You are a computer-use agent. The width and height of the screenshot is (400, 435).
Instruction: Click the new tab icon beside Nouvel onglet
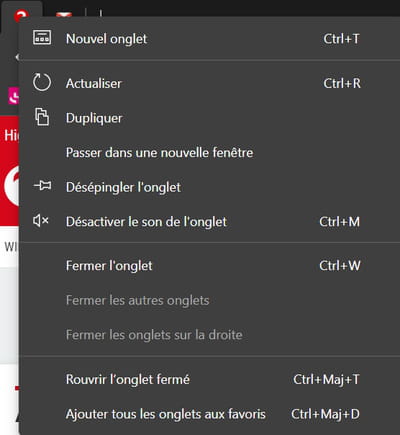coord(42,37)
